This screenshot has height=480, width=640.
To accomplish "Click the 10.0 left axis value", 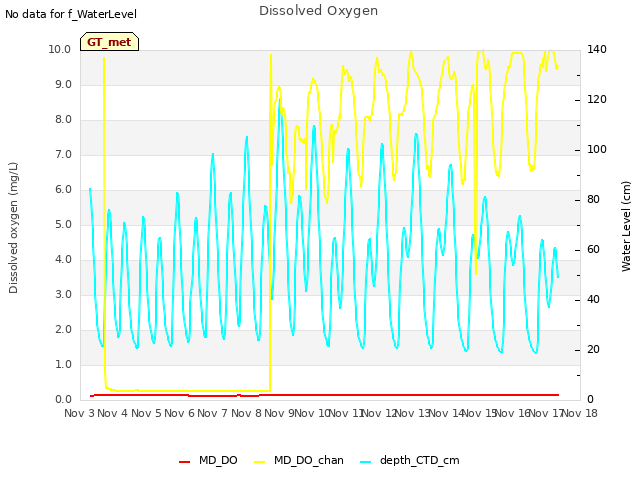I will (60, 50).
